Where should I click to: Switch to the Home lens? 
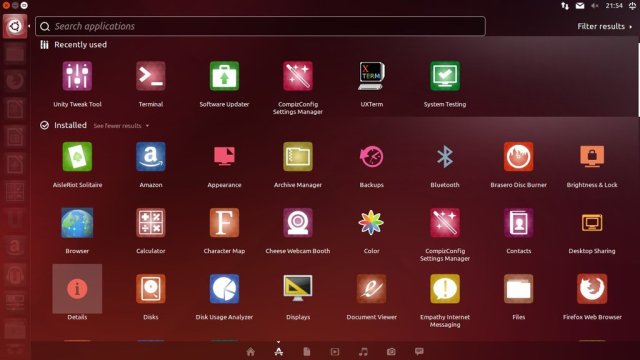(251, 351)
